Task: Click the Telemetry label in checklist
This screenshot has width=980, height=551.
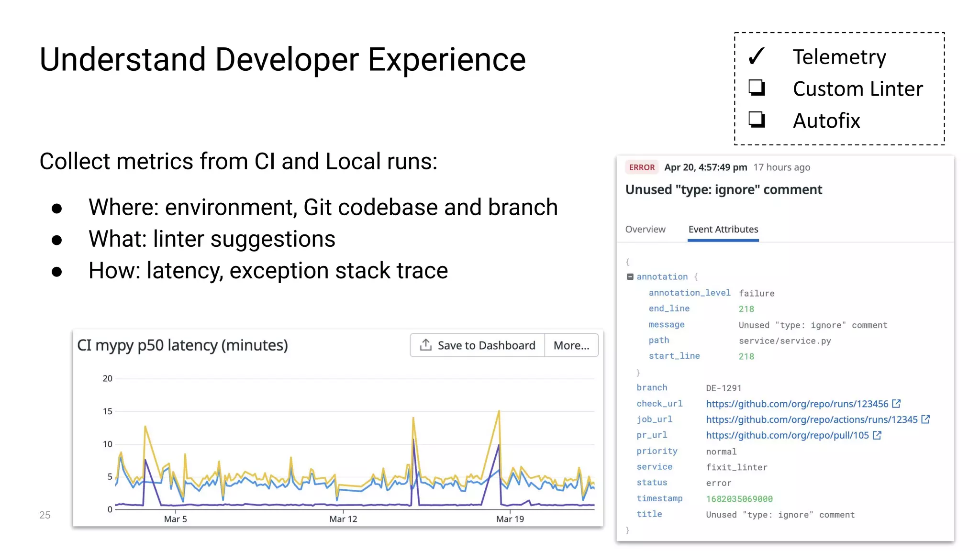Action: point(839,57)
